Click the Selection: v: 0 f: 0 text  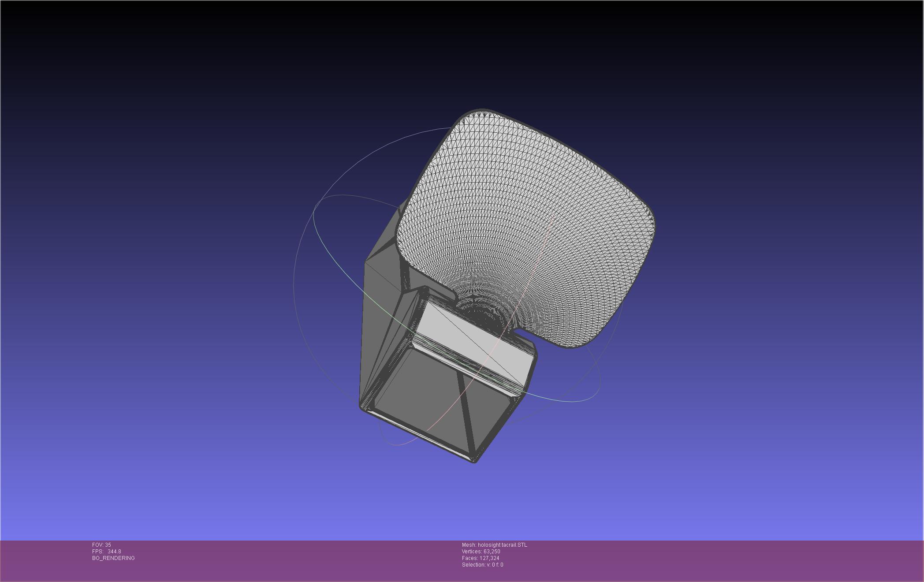coord(482,565)
